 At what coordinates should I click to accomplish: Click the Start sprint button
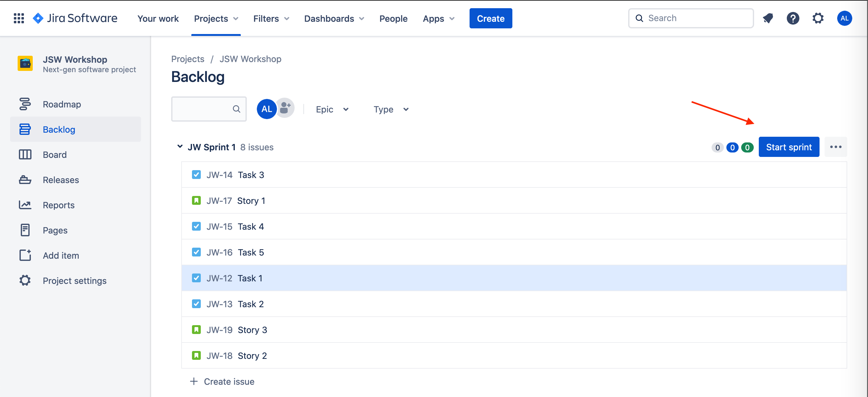789,147
